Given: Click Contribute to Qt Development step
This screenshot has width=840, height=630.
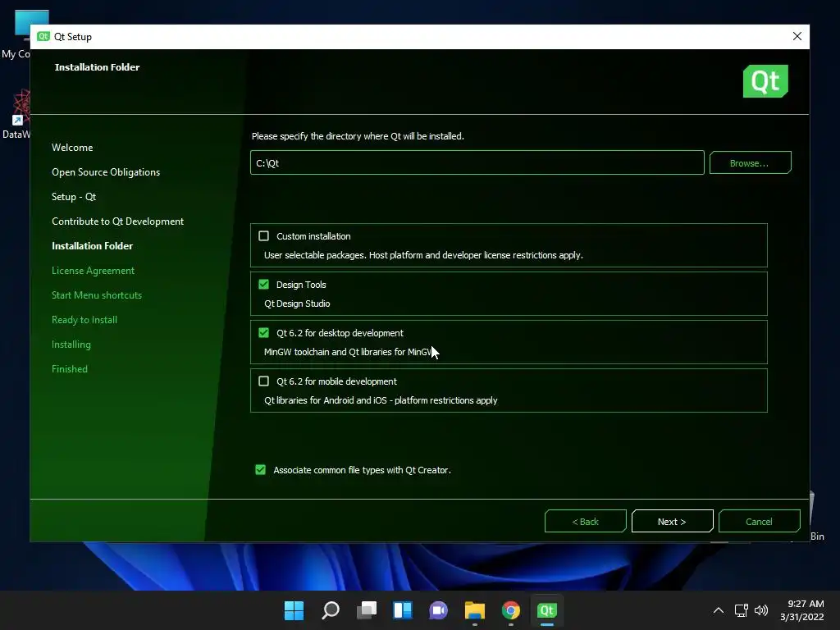Looking at the screenshot, I should click(x=118, y=221).
